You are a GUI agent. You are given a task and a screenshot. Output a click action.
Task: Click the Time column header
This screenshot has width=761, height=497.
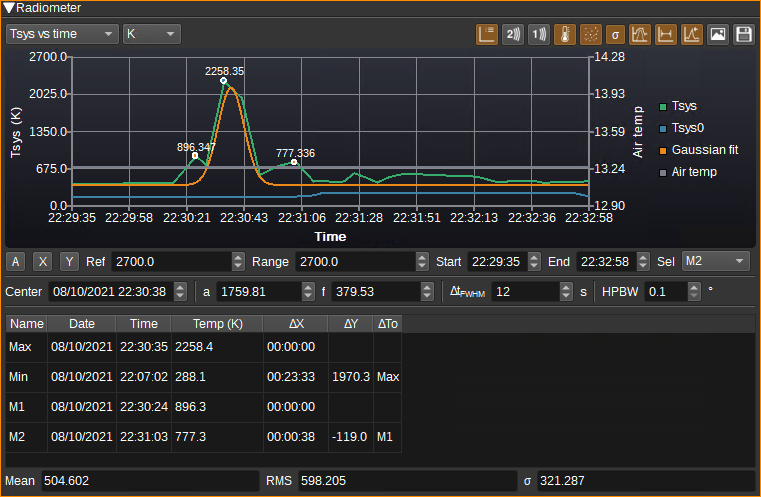pyautogui.click(x=144, y=324)
